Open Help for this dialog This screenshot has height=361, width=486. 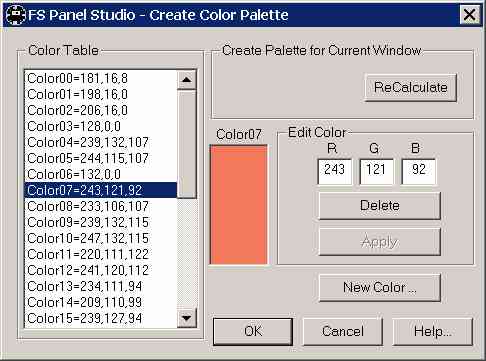[x=433, y=331]
